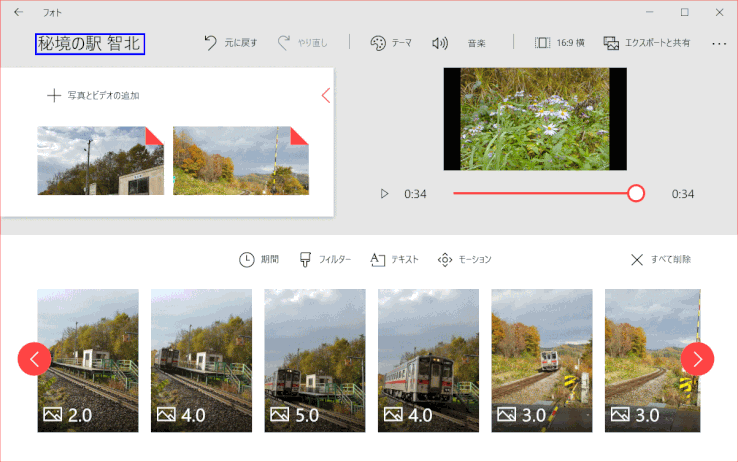Click the テキスト label

click(405, 259)
